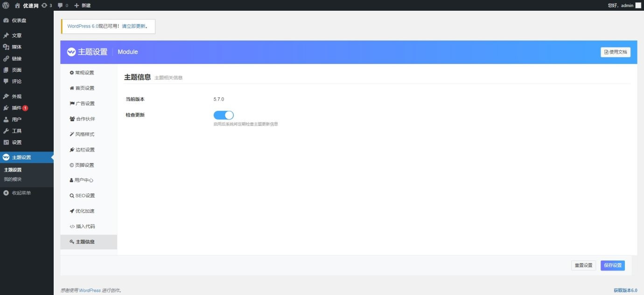Click the 页面 pages icon

tap(6, 70)
